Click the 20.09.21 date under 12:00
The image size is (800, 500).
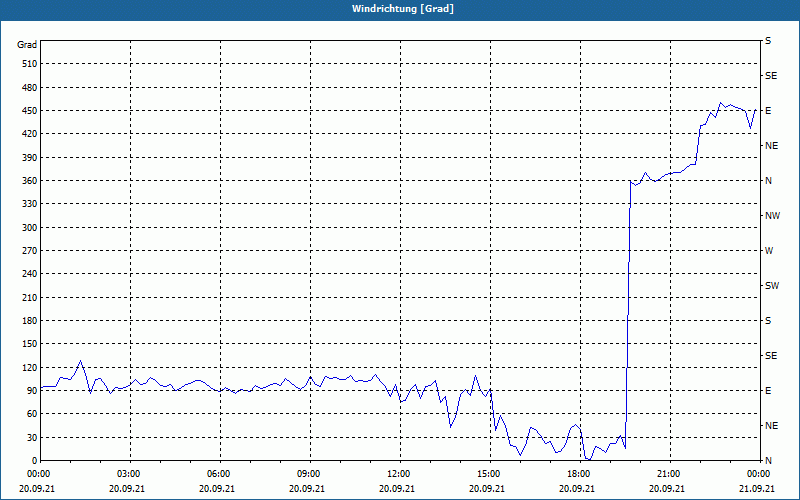(397, 488)
